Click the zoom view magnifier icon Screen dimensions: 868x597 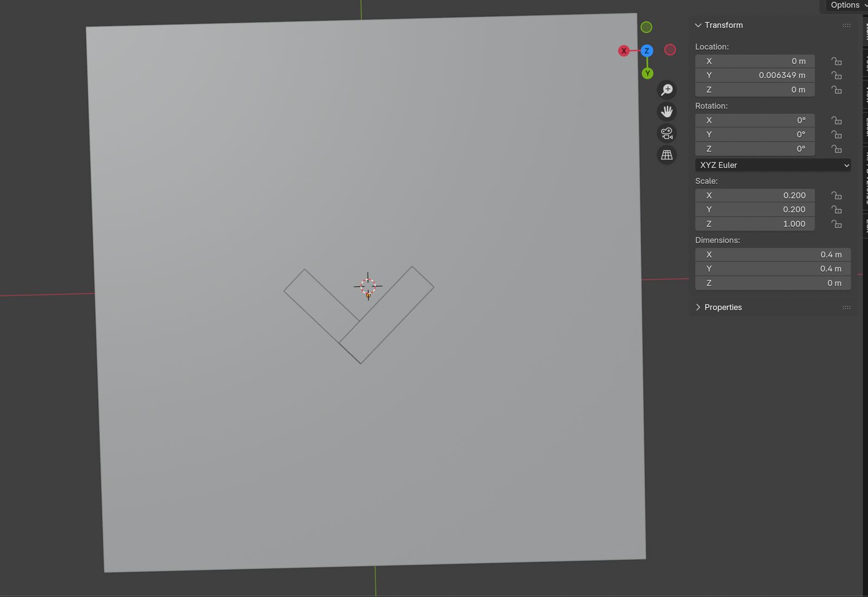(x=667, y=90)
